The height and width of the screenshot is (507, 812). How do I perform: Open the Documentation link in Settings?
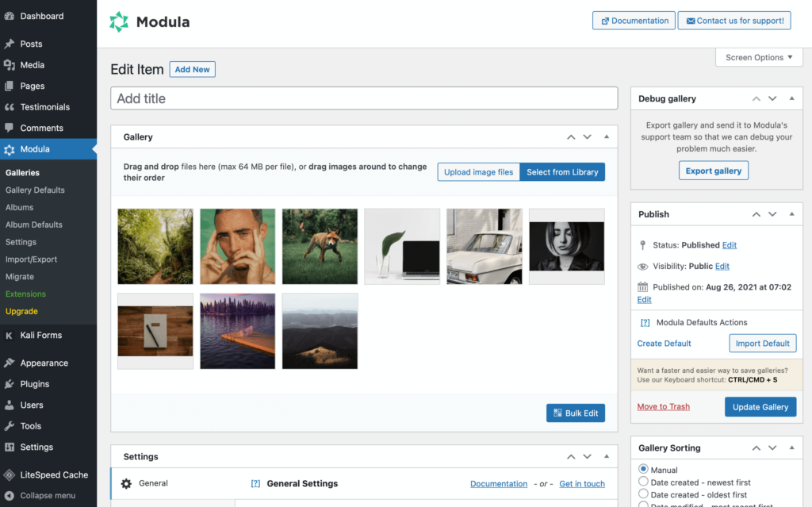(x=499, y=483)
